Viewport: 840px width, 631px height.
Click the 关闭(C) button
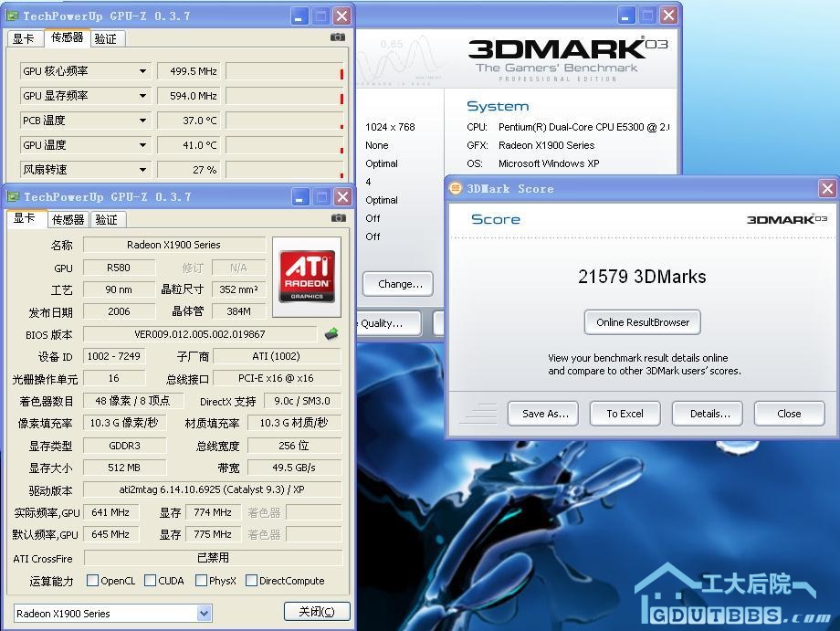(317, 611)
